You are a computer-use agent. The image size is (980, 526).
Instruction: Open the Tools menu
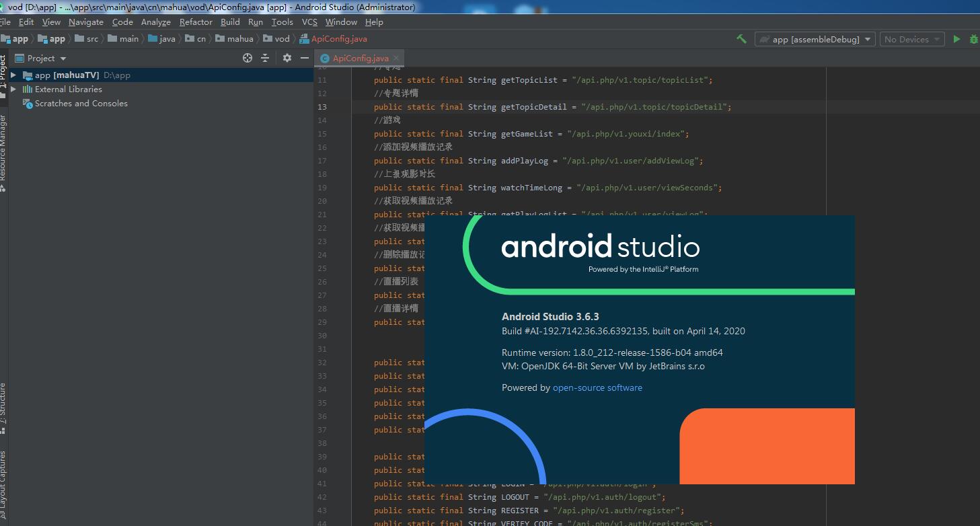282,22
